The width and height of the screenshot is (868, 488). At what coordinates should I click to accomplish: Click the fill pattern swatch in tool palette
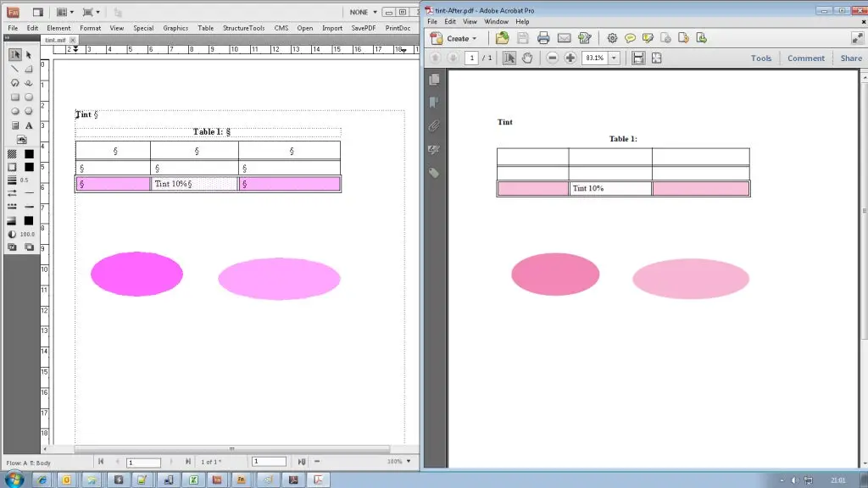point(13,154)
